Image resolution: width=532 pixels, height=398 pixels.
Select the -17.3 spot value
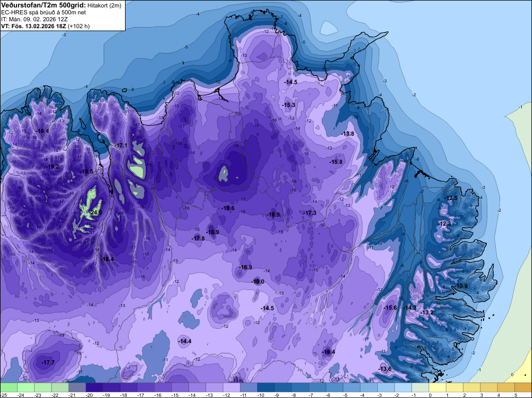[310, 213]
